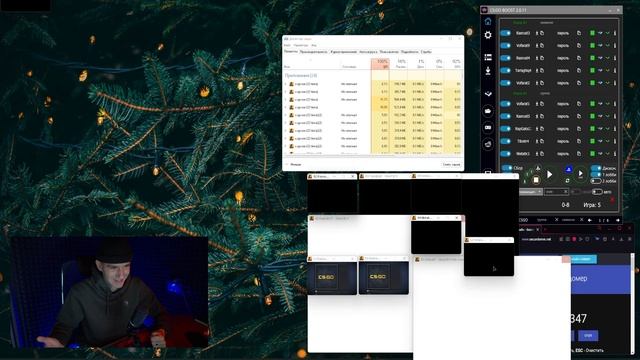Click the green square in the first account row
640x360 pixels.
pyautogui.click(x=592, y=33)
